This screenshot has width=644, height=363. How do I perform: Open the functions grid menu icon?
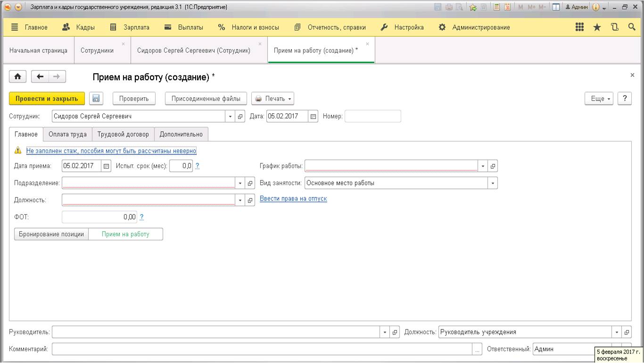pos(580,27)
